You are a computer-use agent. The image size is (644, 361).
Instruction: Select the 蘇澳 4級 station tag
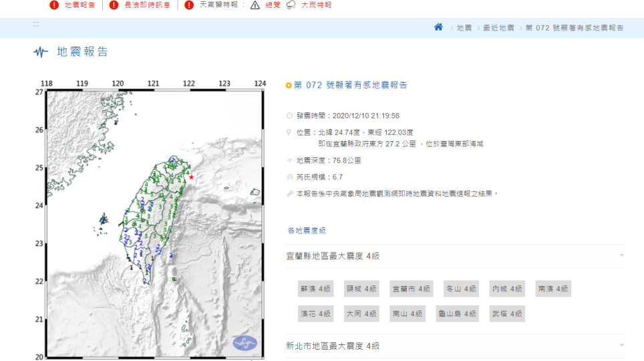(x=315, y=289)
